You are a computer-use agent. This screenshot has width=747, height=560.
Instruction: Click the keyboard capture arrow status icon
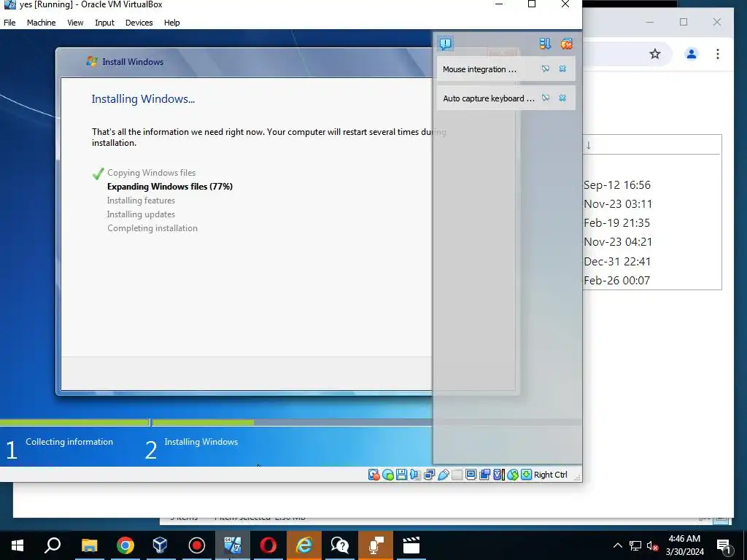526,475
